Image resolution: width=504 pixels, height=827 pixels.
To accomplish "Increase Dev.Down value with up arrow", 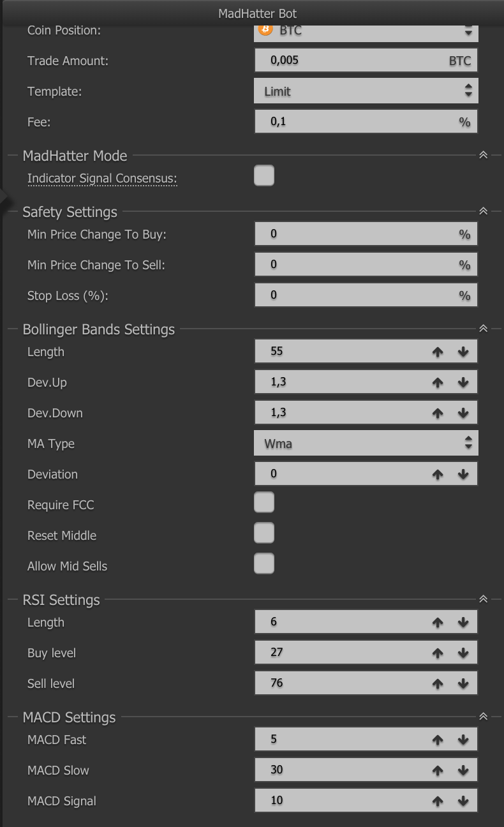I will pos(438,413).
